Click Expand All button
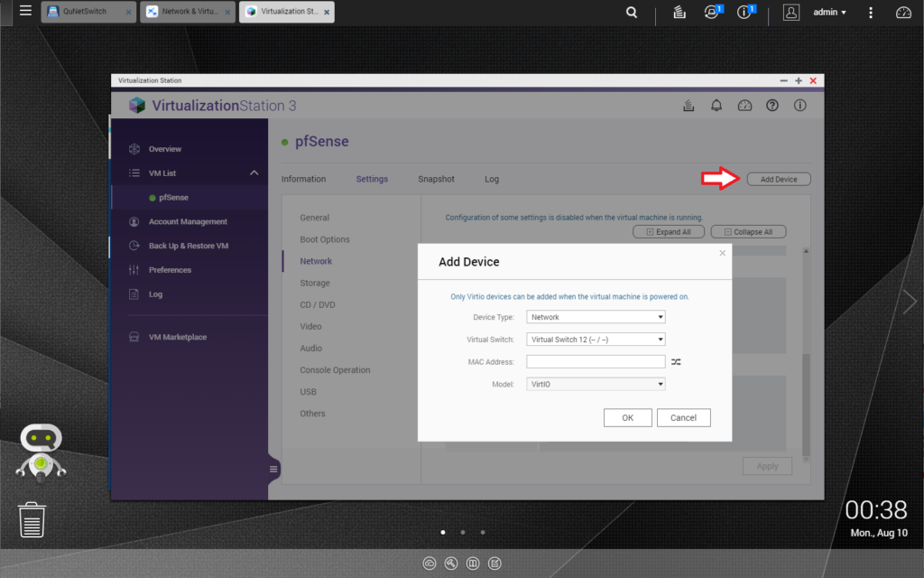Viewport: 924px width, 578px height. tap(669, 232)
